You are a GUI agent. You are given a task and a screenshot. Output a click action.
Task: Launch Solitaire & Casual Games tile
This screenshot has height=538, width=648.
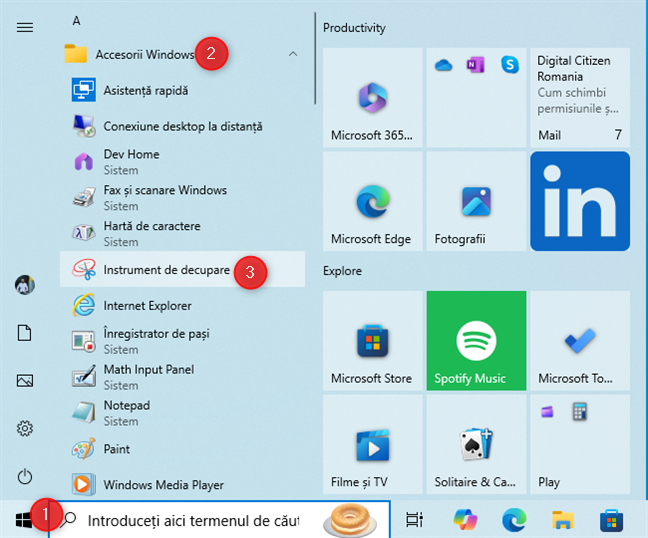click(x=476, y=444)
